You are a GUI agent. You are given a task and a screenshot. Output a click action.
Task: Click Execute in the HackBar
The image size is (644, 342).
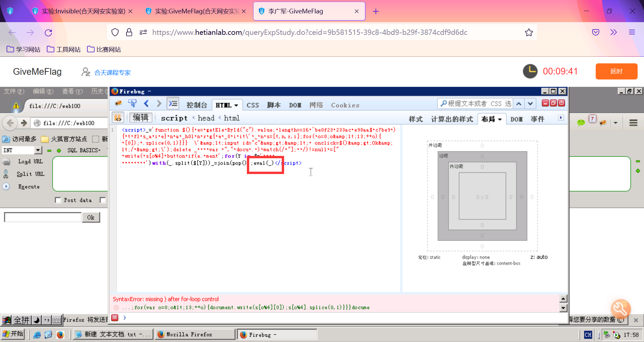tap(29, 187)
